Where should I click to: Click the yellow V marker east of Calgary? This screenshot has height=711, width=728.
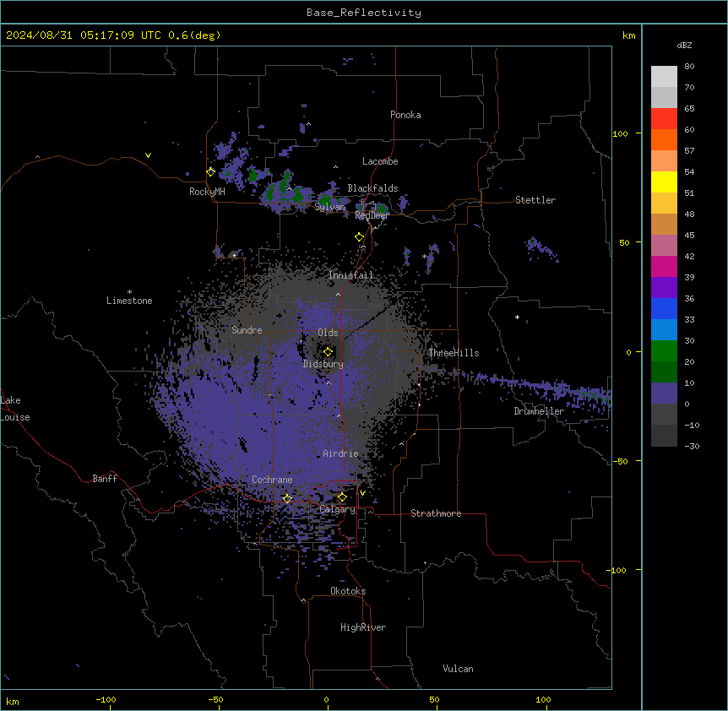(362, 493)
